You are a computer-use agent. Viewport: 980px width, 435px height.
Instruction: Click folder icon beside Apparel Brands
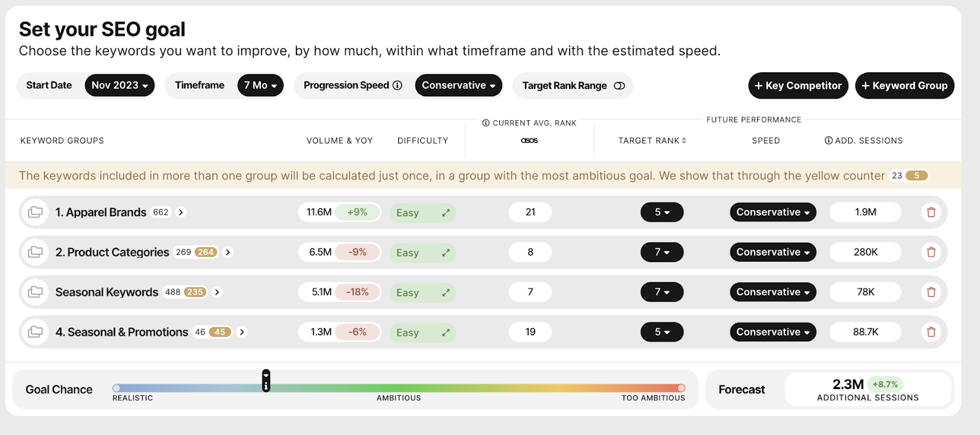[x=36, y=213]
